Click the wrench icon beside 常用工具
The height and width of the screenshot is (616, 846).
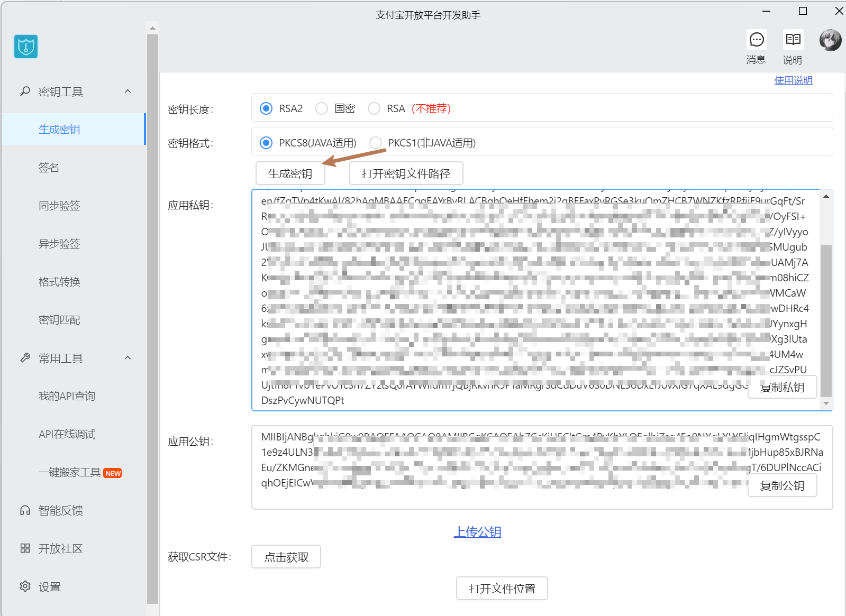pyautogui.click(x=25, y=358)
